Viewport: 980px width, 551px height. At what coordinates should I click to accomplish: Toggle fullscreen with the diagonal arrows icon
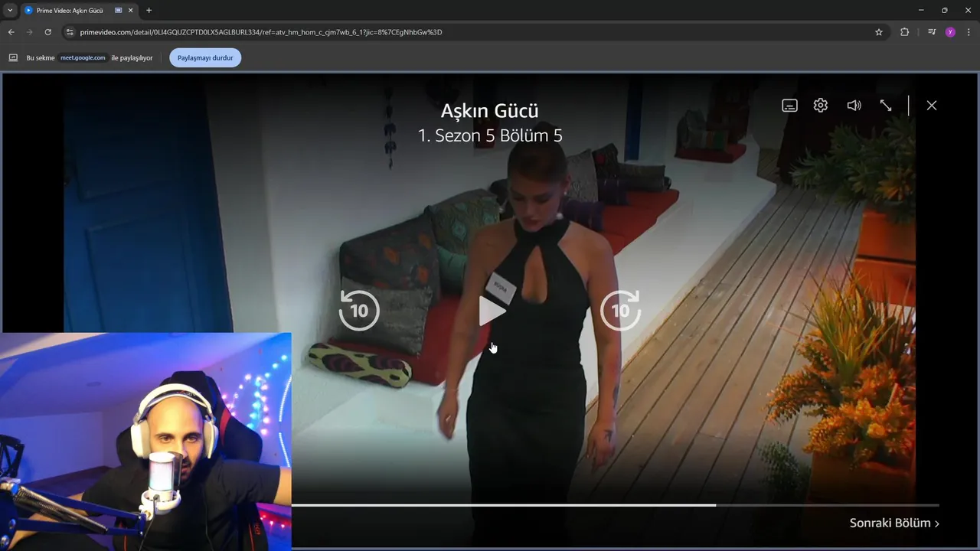tap(886, 106)
